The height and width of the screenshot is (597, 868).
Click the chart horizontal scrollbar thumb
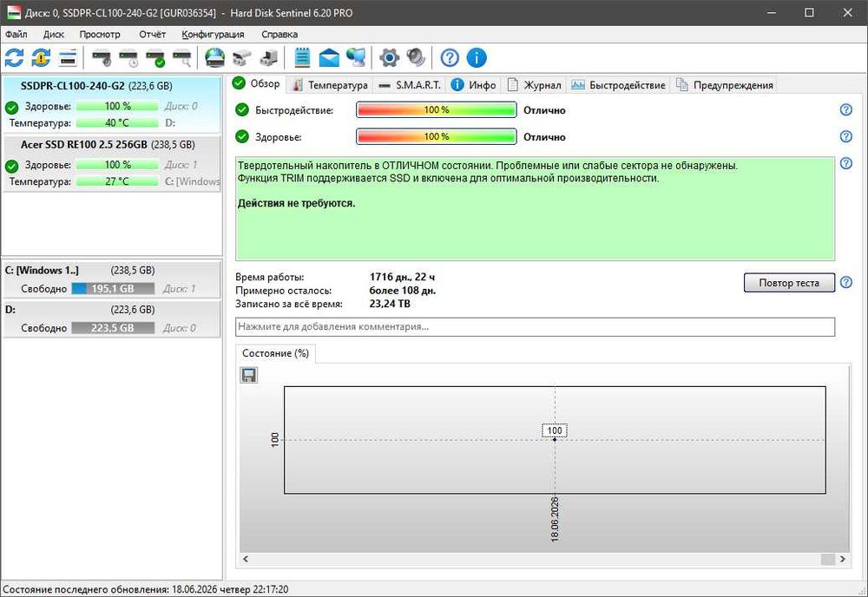tap(827, 559)
